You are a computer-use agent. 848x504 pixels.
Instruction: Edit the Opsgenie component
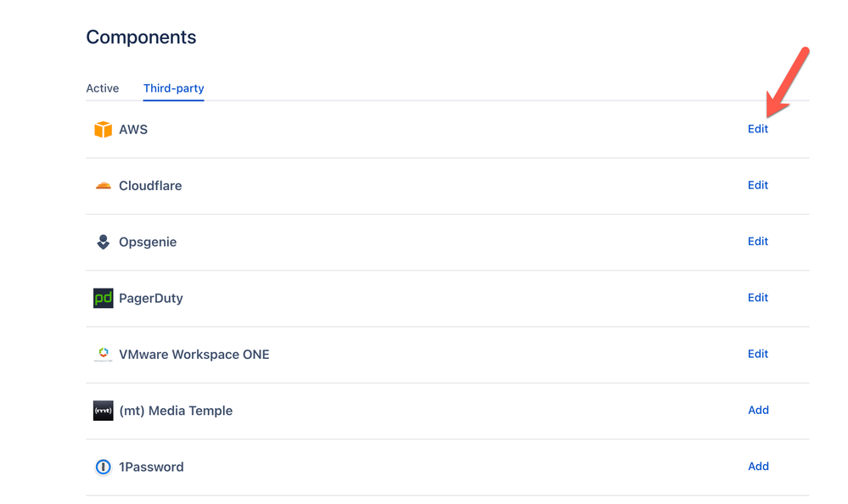click(757, 241)
